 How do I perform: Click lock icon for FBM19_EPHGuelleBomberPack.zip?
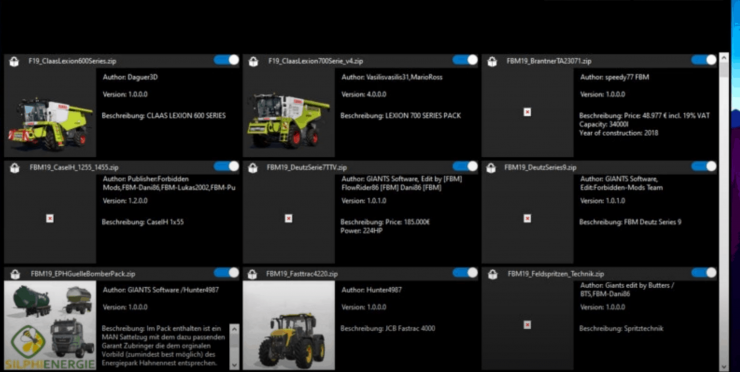(16, 274)
